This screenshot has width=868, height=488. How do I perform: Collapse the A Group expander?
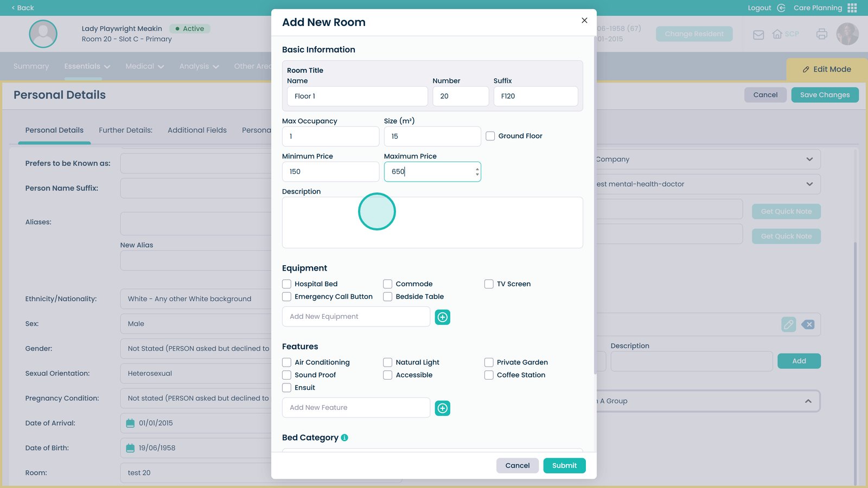coord(808,401)
